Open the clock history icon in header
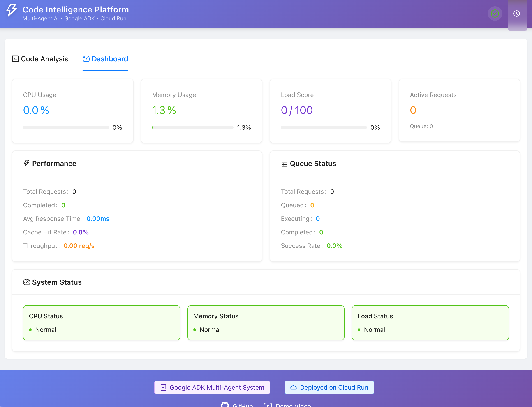532x407 pixels. (x=516, y=14)
